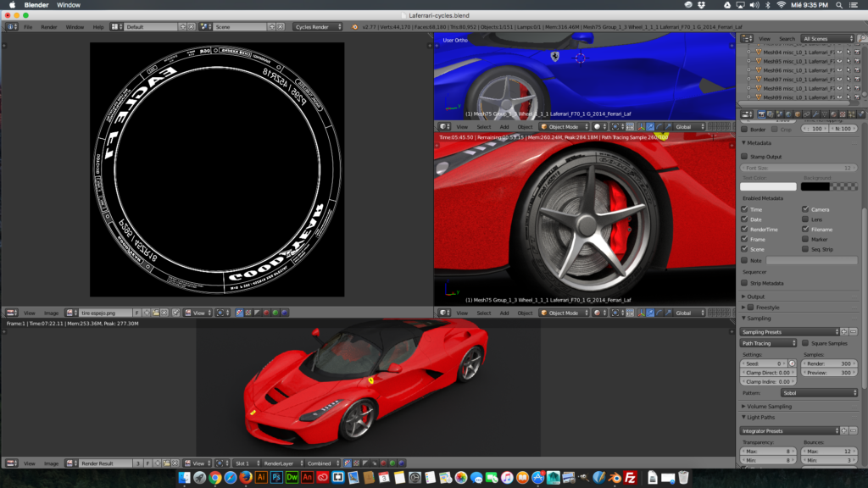Enable the Stamp Output checkbox
This screenshot has height=488, width=868.
point(744,157)
